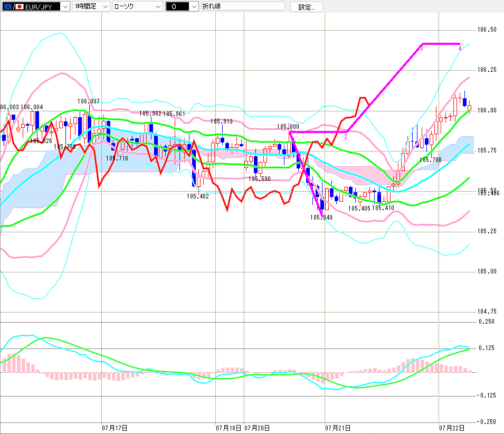504x434 pixels.
Task: Click the EU/Japan flag icon
Action: pyautogui.click(x=13, y=7)
